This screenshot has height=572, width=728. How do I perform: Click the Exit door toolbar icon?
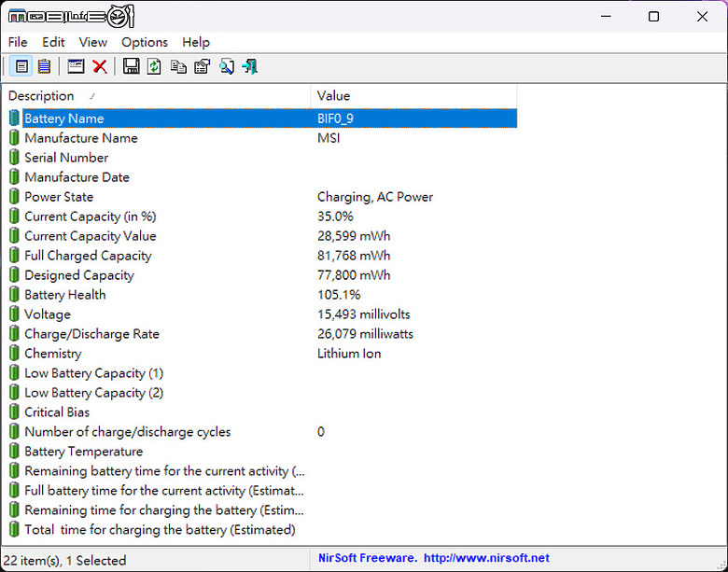tap(250, 66)
